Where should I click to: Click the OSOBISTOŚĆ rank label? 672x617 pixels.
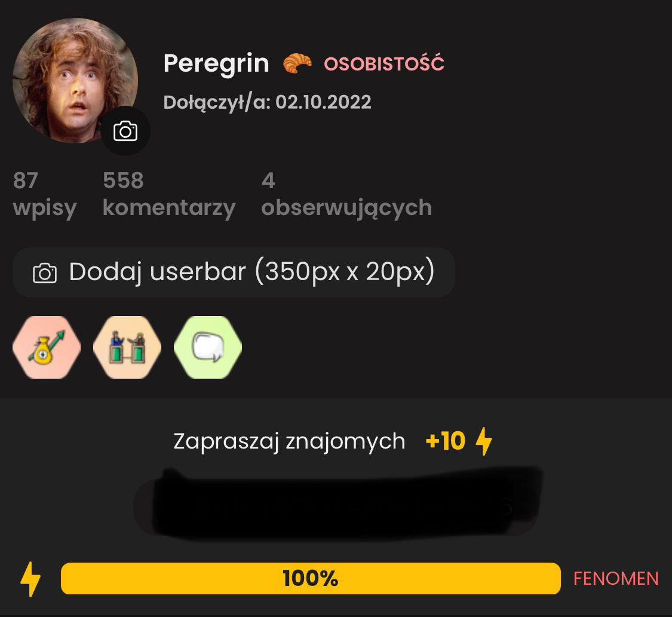point(384,64)
